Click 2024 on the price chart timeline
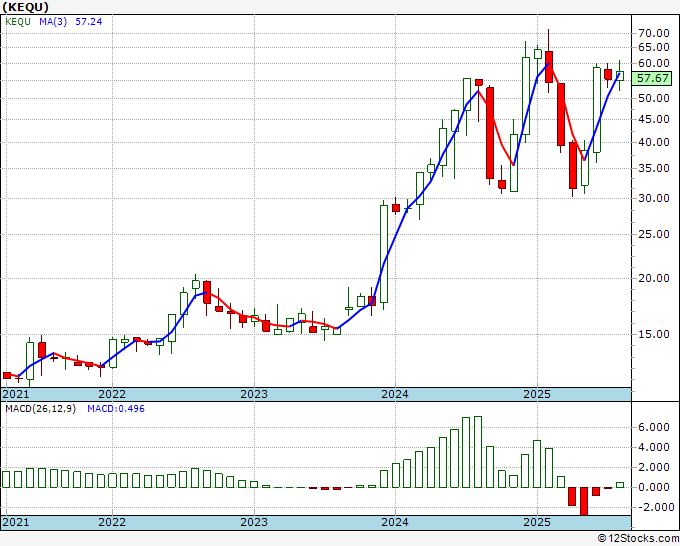Screen dimensions: 680x546 pyautogui.click(x=395, y=394)
